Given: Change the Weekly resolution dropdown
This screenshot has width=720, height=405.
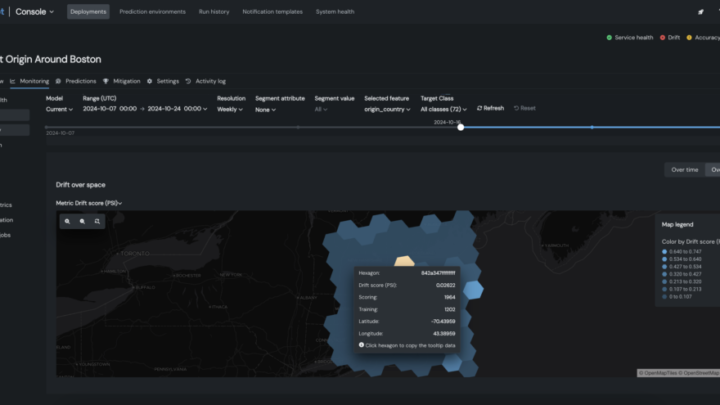Looking at the screenshot, I should 230,109.
